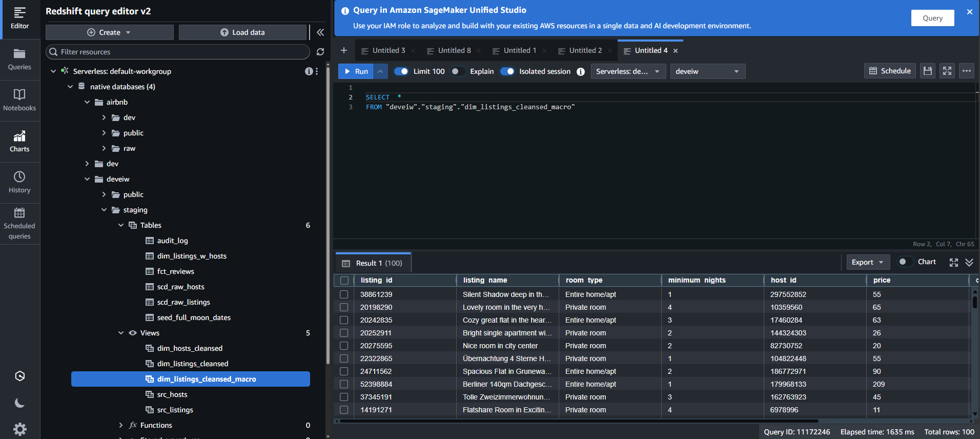This screenshot has width=980, height=439.
Task: Open the query History section
Action: coord(19,183)
